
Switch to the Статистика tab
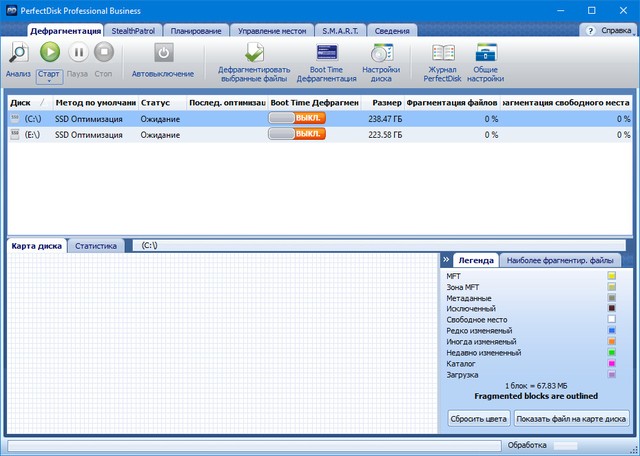tap(96, 245)
